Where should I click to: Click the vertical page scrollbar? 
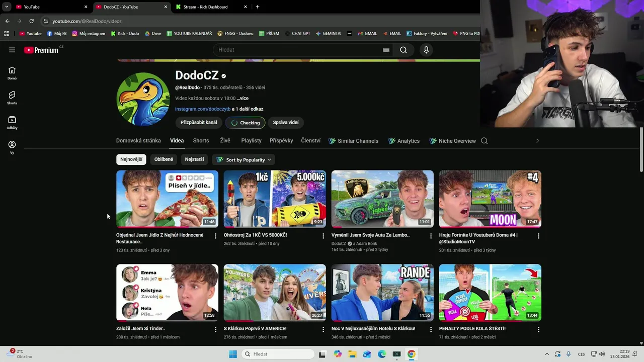click(641, 151)
